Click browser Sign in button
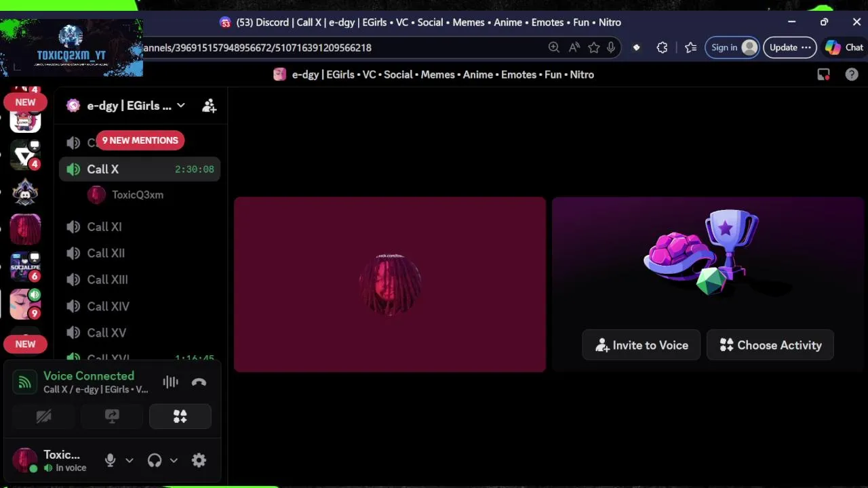Screen dimensions: 868x488 tap(732, 47)
